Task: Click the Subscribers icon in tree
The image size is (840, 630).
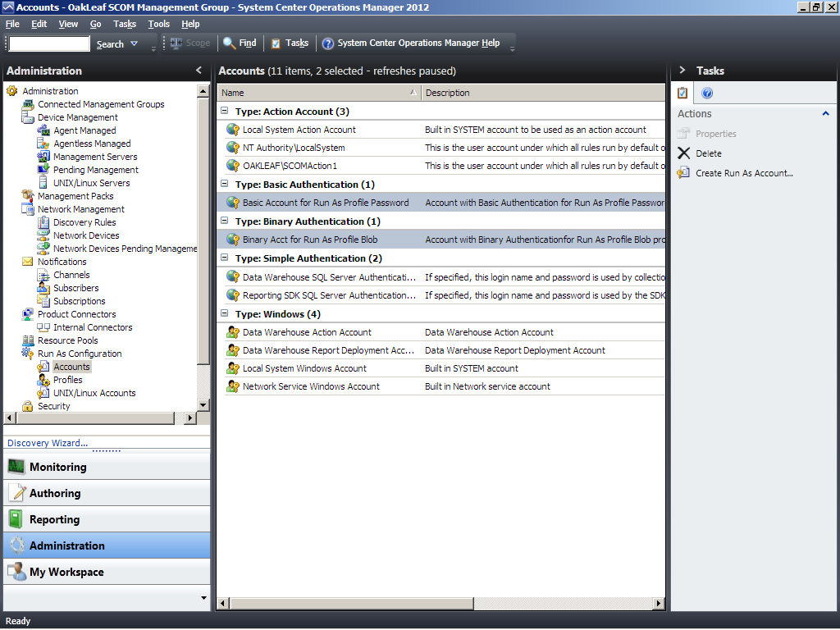Action: [43, 288]
